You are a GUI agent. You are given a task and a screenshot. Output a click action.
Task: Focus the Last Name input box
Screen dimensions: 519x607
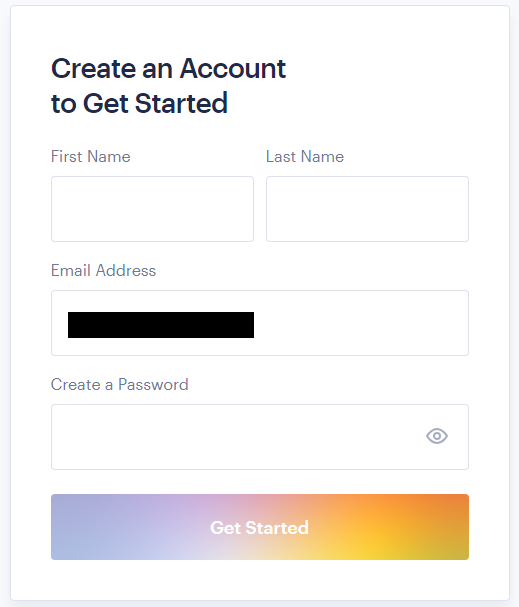pyautogui.click(x=367, y=209)
